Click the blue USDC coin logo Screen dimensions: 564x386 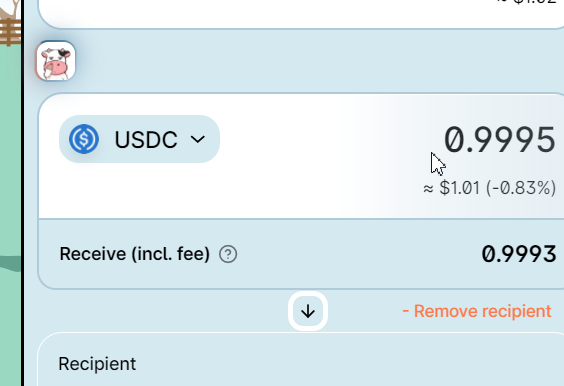(x=84, y=139)
